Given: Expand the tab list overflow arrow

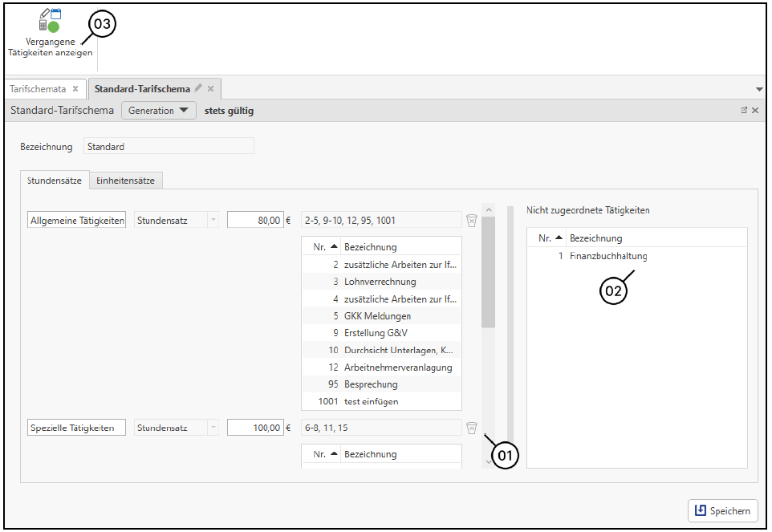Looking at the screenshot, I should click(759, 89).
